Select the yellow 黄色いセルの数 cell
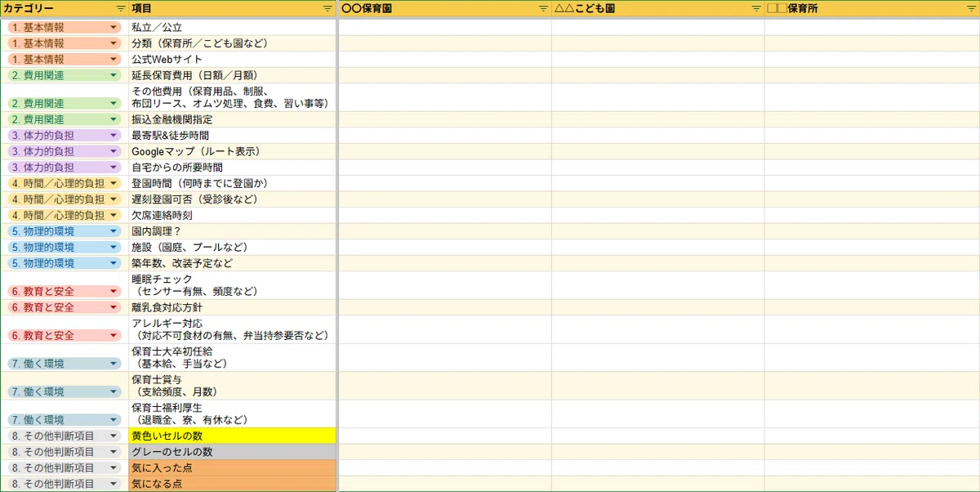 pos(232,436)
